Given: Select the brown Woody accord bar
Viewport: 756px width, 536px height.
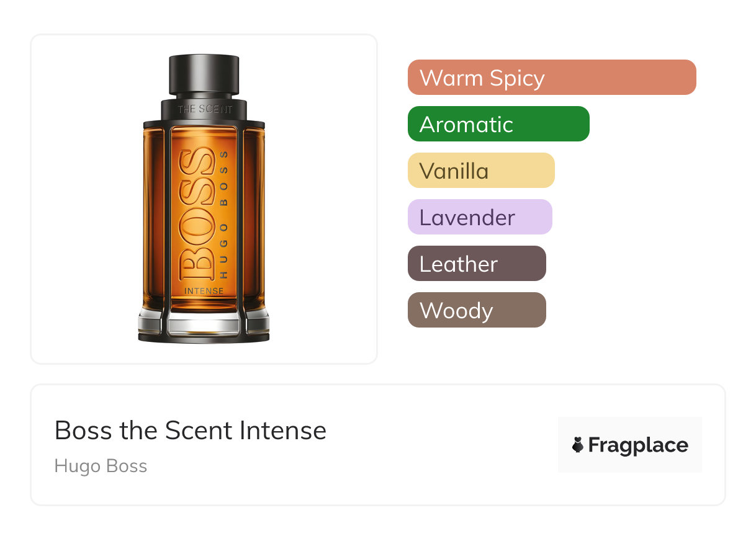Looking at the screenshot, I should 477,310.
